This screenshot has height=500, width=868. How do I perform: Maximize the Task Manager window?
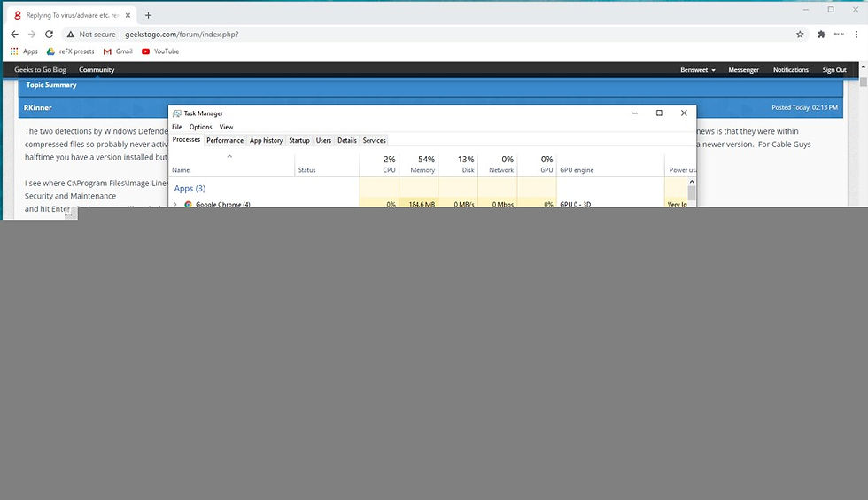coord(659,113)
